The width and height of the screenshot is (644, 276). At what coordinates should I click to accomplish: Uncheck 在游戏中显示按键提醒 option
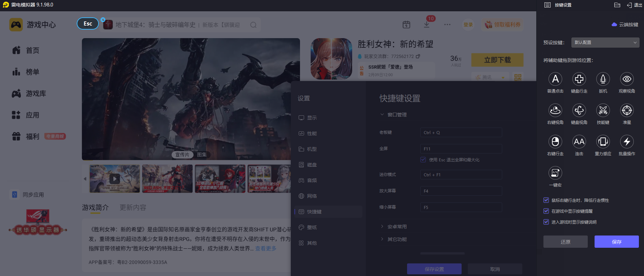(x=546, y=211)
